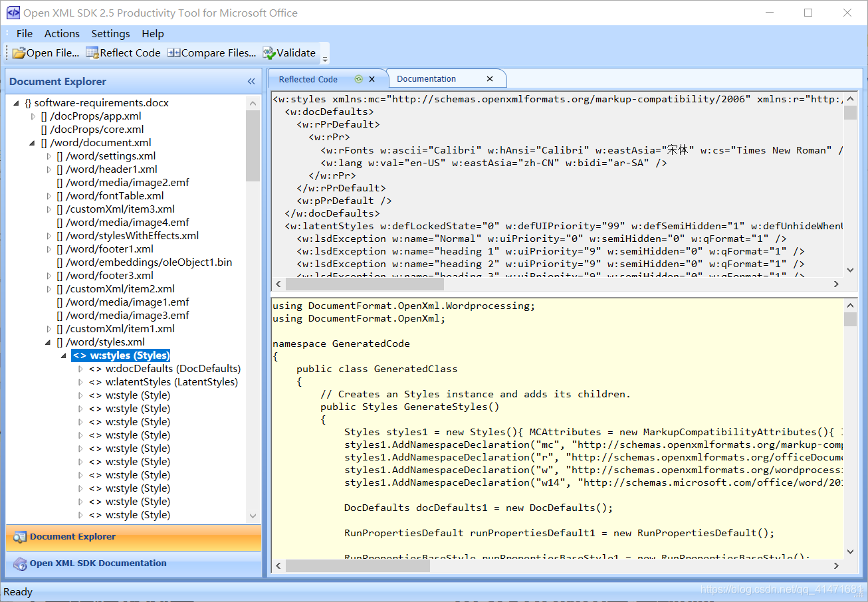The height and width of the screenshot is (602, 868).
Task: Open the Actions menu
Action: [62, 34]
